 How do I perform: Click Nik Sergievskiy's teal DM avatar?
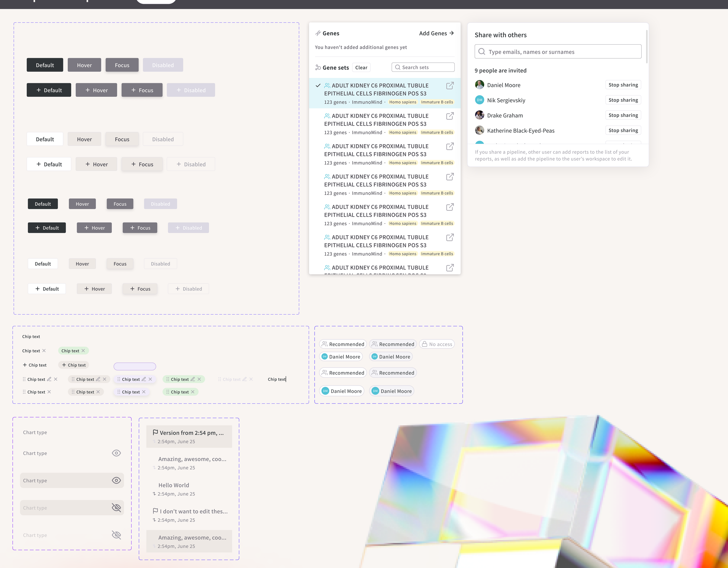(x=479, y=100)
